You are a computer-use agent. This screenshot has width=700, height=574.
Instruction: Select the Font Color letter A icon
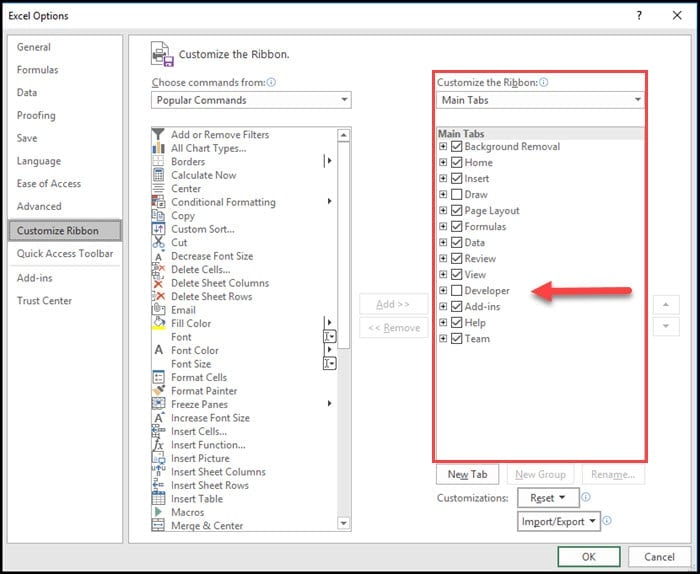click(158, 350)
